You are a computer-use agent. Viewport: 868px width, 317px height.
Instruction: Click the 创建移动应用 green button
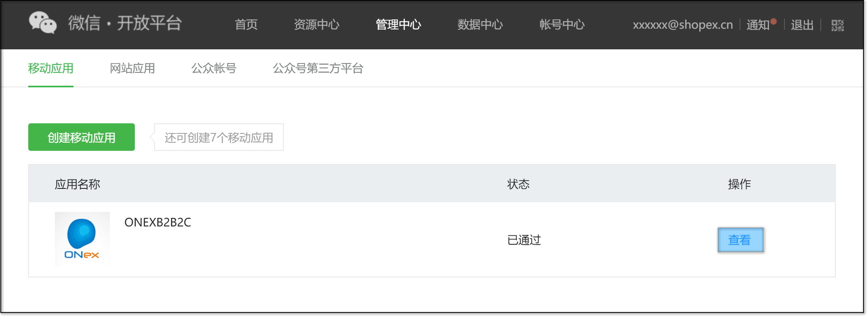point(82,137)
